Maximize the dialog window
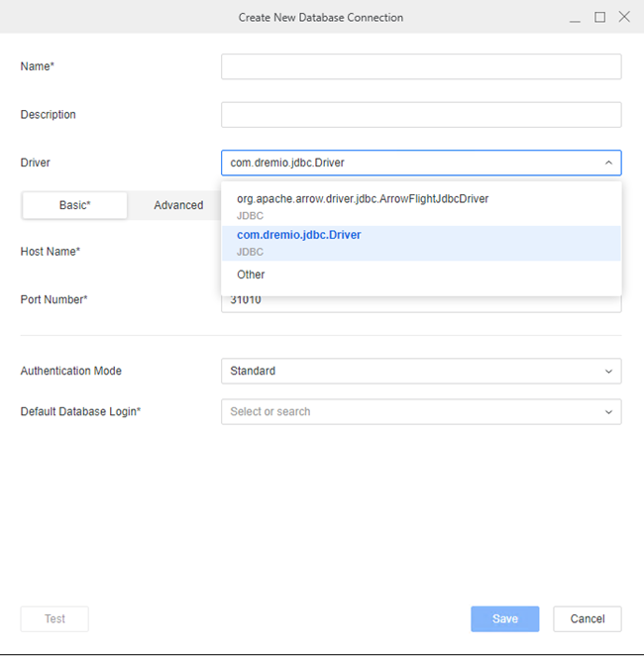This screenshot has height=657, width=644. point(599,17)
